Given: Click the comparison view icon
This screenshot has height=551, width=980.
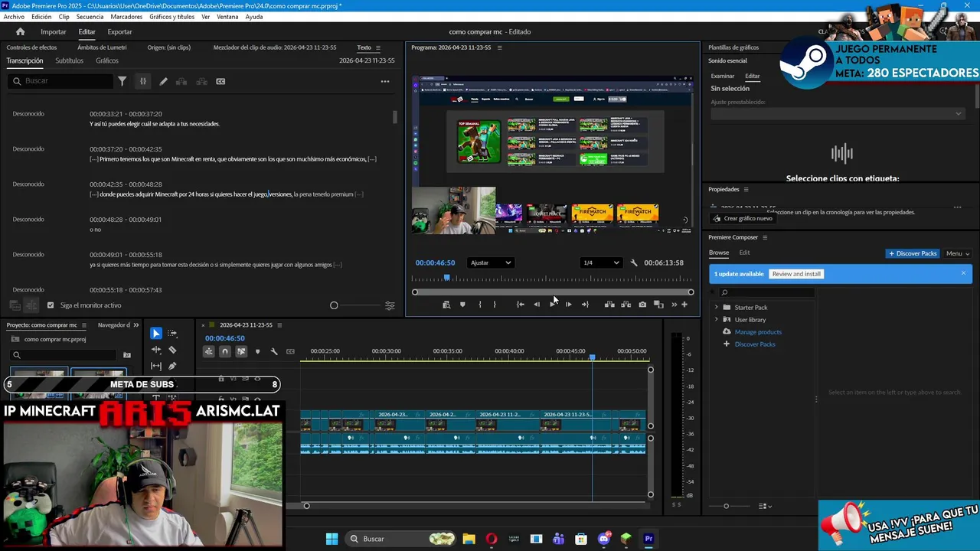Looking at the screenshot, I should click(x=658, y=305).
